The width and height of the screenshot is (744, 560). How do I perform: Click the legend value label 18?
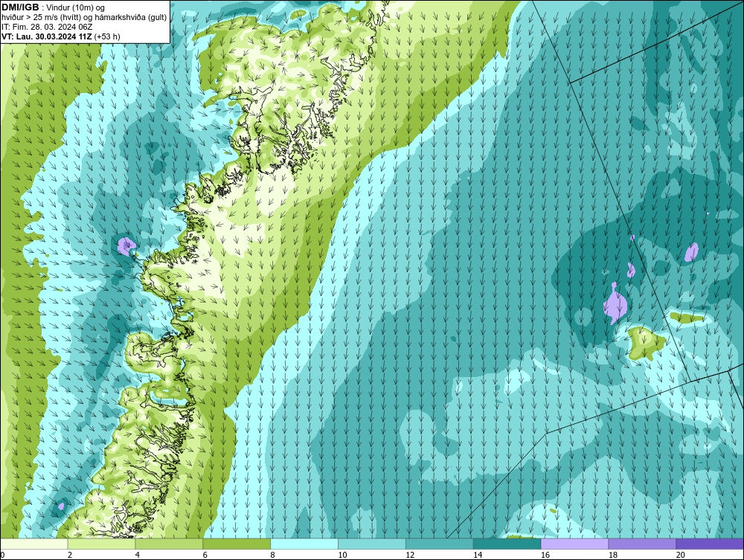(612, 555)
